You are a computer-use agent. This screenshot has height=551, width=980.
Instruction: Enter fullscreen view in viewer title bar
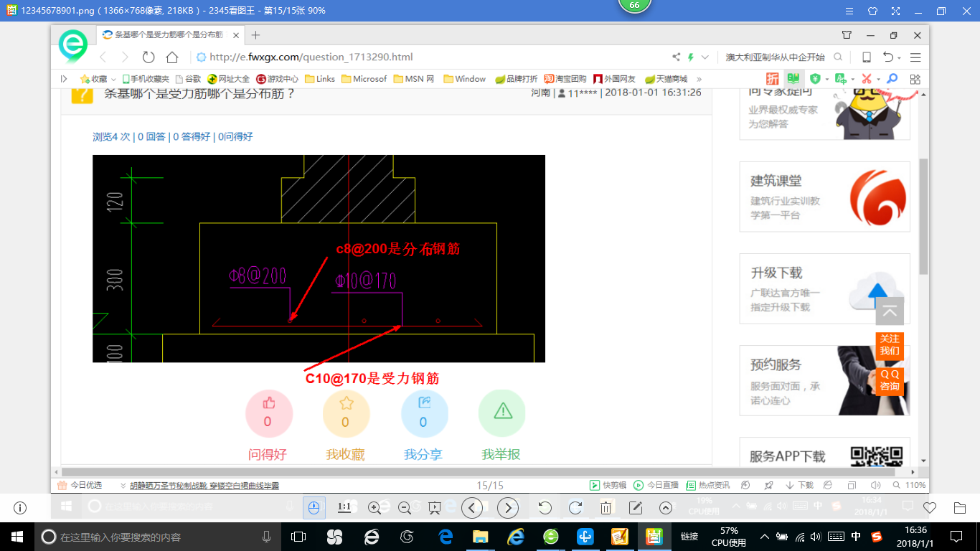tap(895, 11)
